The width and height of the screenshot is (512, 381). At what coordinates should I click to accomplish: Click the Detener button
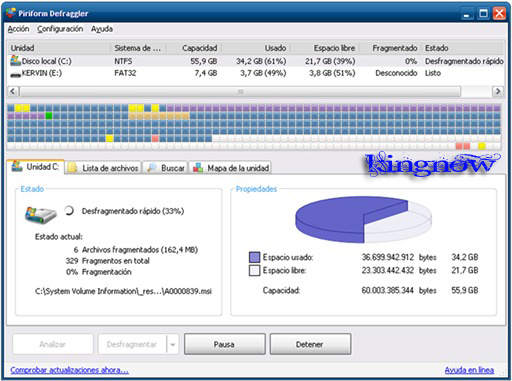point(310,344)
